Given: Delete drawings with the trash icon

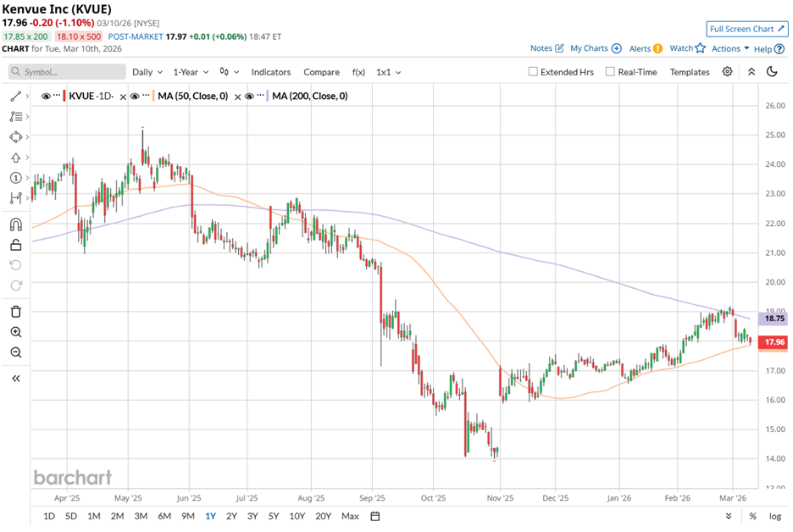Looking at the screenshot, I should pyautogui.click(x=15, y=312).
